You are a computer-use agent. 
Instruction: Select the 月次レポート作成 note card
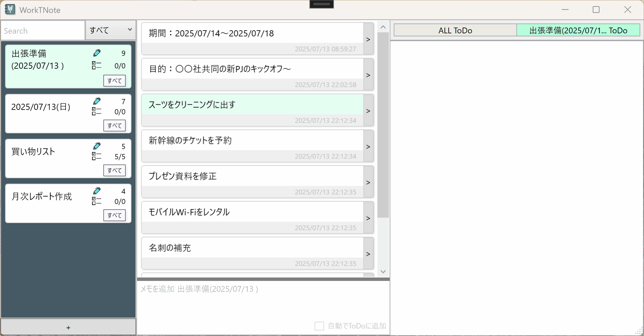68,203
